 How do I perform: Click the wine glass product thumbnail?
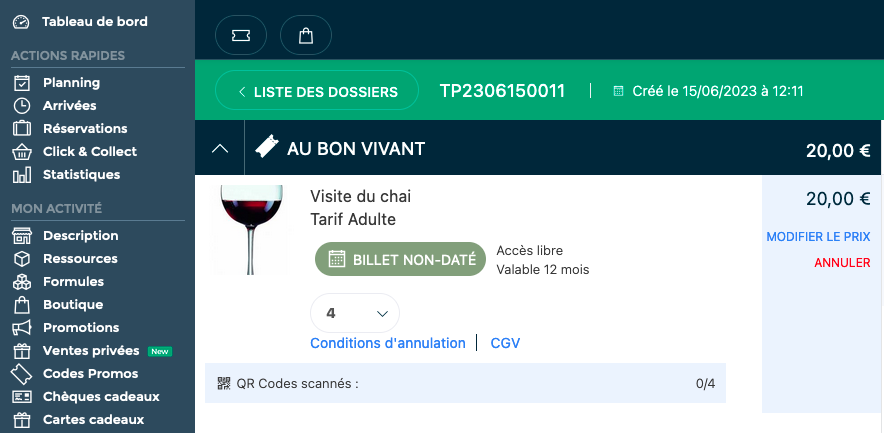tap(252, 230)
